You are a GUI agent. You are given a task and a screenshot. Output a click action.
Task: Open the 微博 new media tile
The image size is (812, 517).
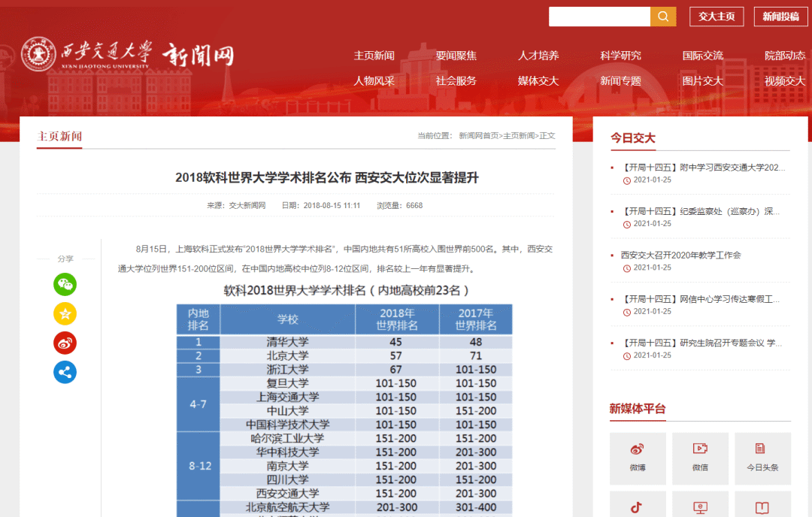tap(638, 458)
